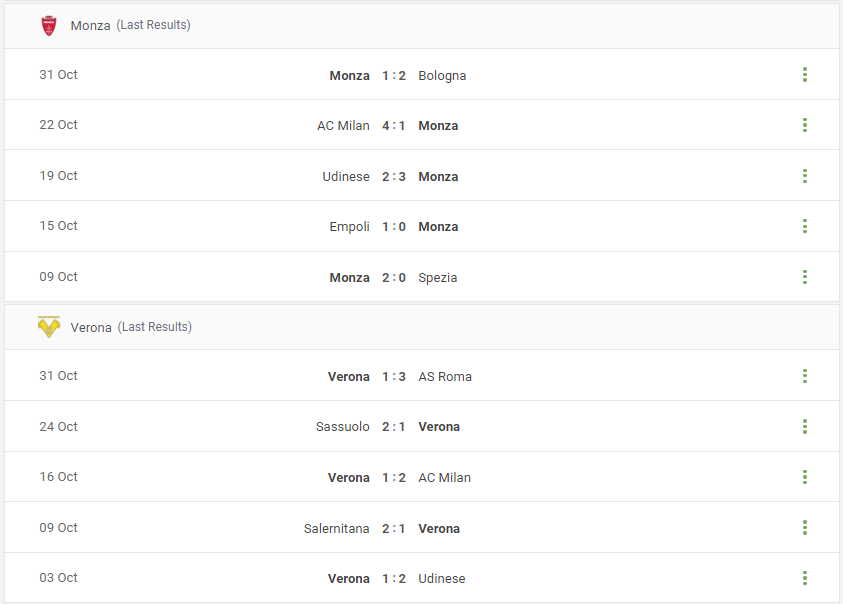Select Bologna in the 31 Oct match

click(442, 75)
